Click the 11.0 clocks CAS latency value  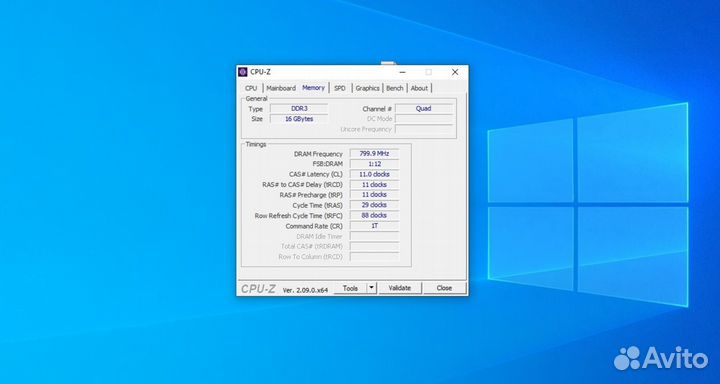374,175
